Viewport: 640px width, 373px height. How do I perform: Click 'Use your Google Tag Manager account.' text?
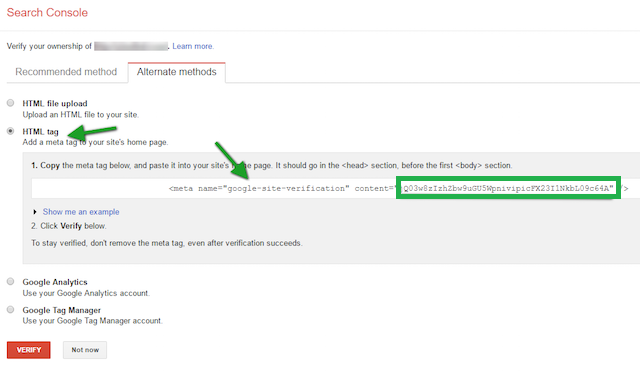(x=92, y=321)
